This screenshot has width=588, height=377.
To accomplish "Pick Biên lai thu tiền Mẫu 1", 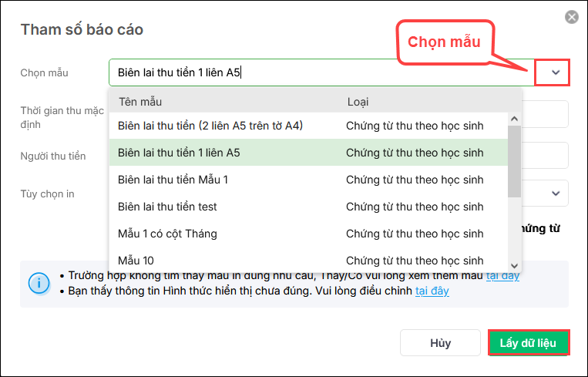I will 173,180.
